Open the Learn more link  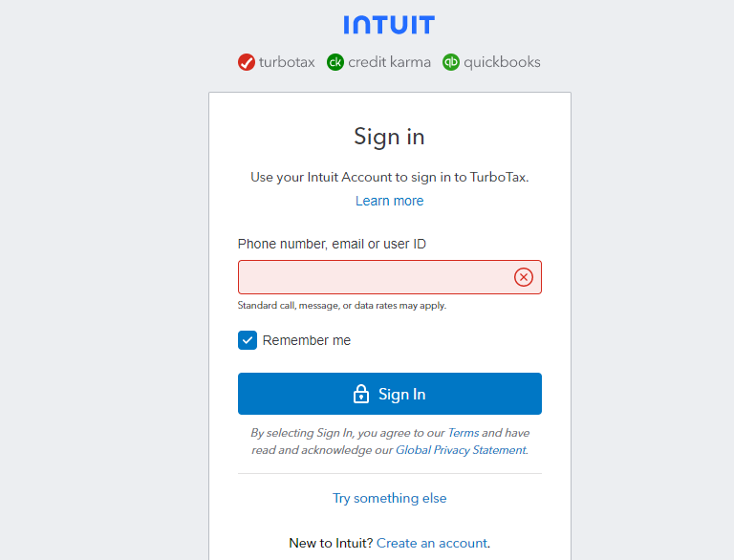pyautogui.click(x=389, y=201)
